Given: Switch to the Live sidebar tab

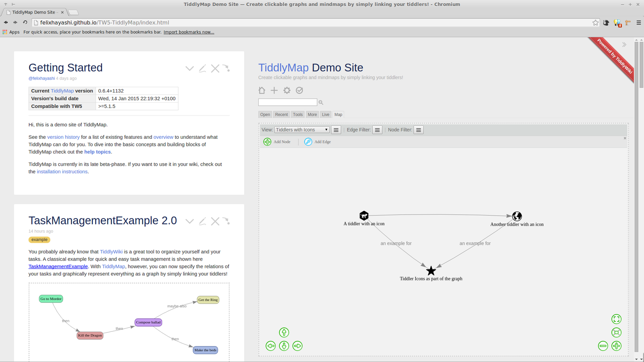Looking at the screenshot, I should (x=326, y=115).
